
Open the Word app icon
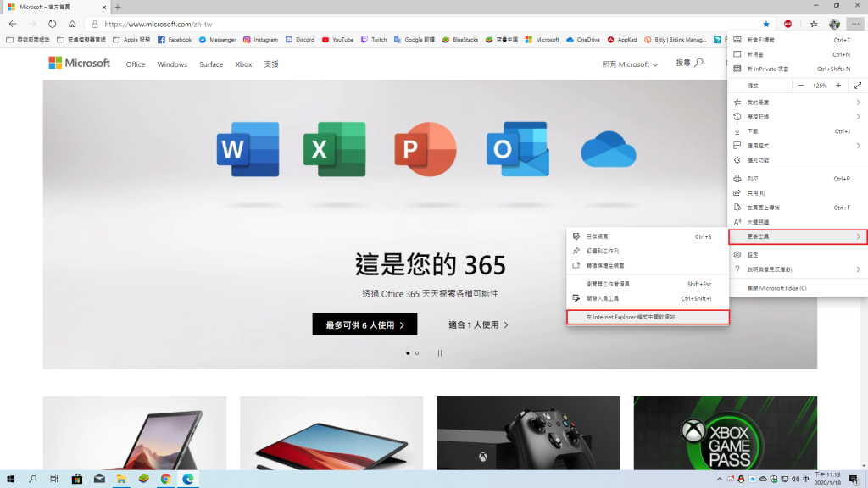248,149
